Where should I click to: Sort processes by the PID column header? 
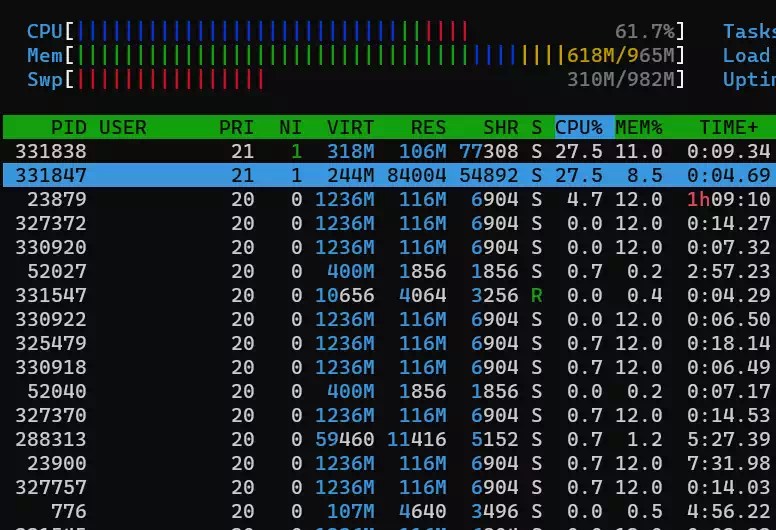[69, 128]
